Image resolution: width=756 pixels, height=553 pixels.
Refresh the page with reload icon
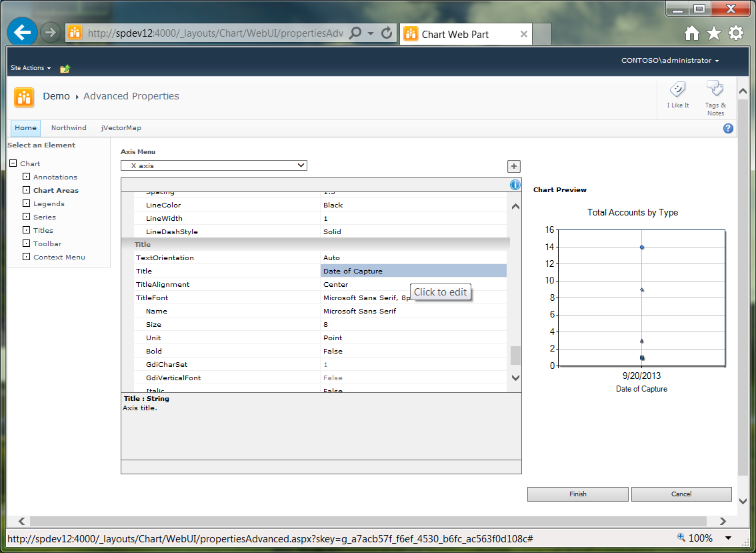[x=387, y=33]
